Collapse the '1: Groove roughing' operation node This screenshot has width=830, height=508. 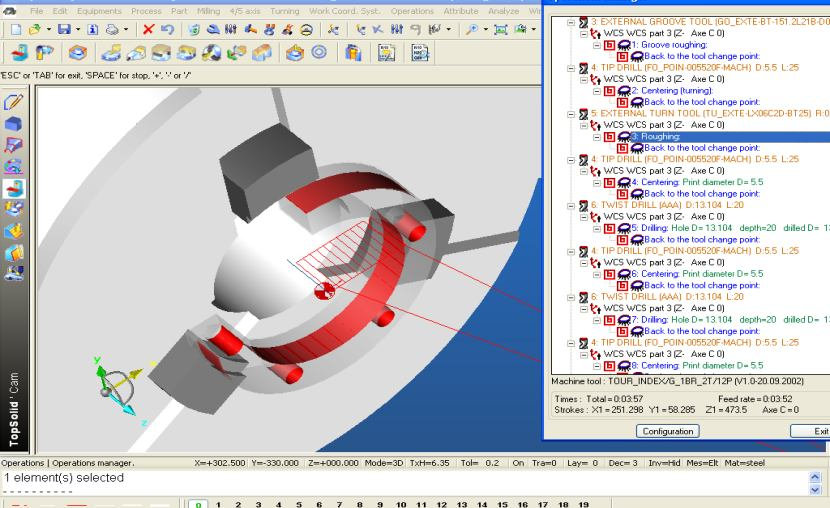[597, 45]
